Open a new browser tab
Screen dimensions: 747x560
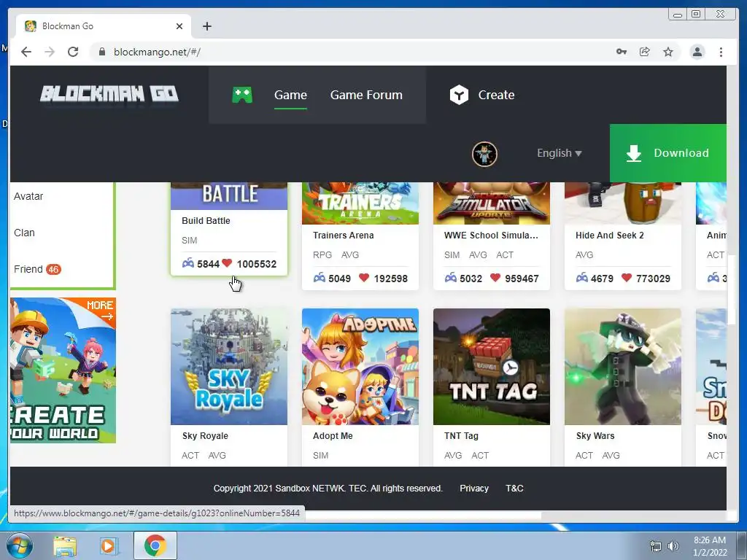(206, 26)
